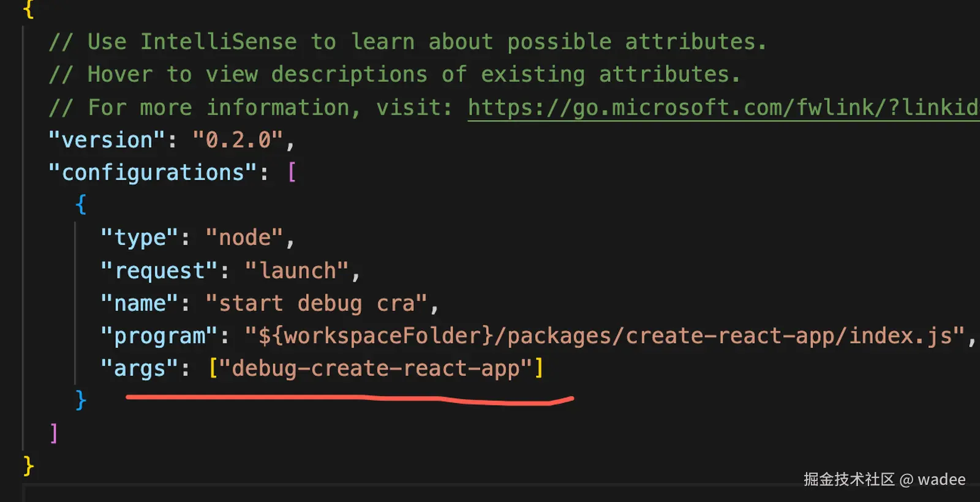This screenshot has height=502, width=980.
Task: Place cursor on "configurations" key
Action: tap(153, 173)
